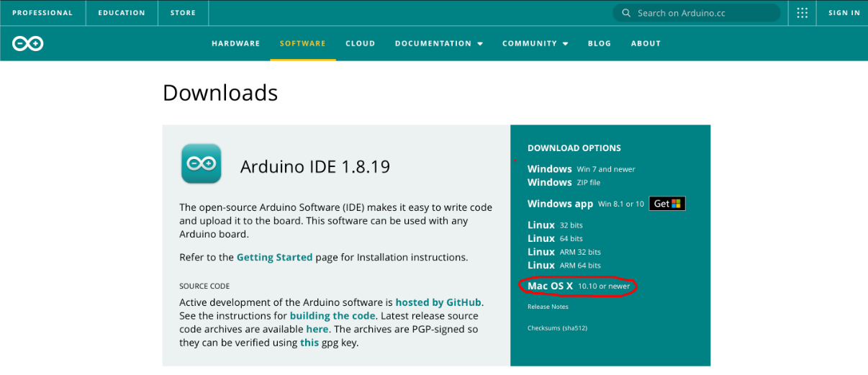The image size is (868, 375).
Task: Click the 'this' gpg key link
Action: (309, 343)
